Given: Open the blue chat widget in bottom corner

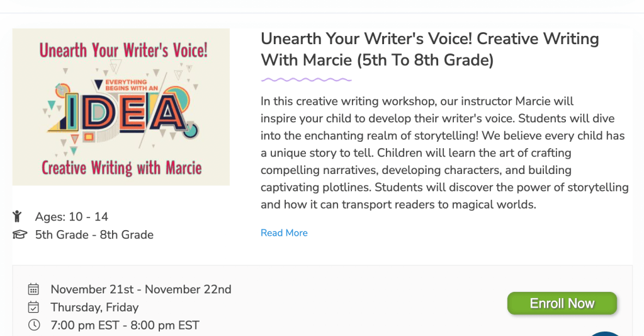Looking at the screenshot, I should pyautogui.click(x=607, y=332).
